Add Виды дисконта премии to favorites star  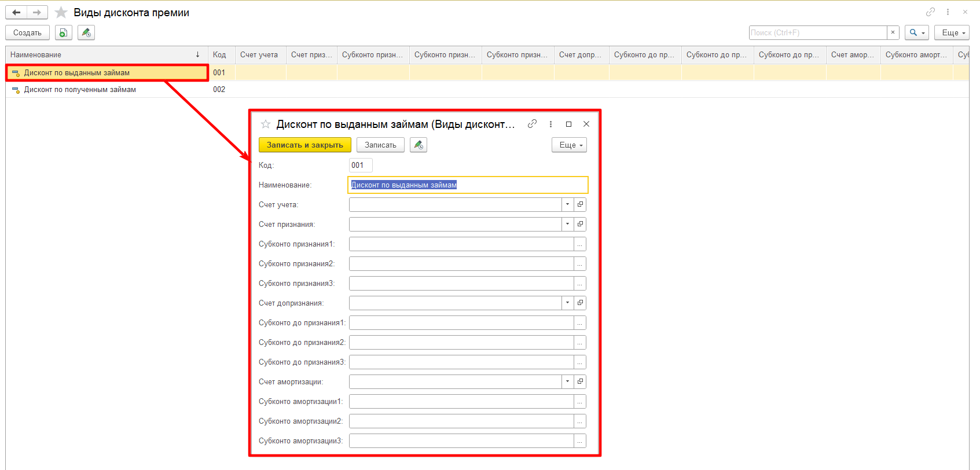(61, 12)
